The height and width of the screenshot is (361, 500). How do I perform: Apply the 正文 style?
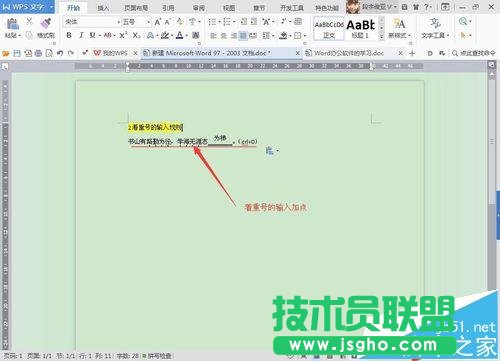[329, 29]
